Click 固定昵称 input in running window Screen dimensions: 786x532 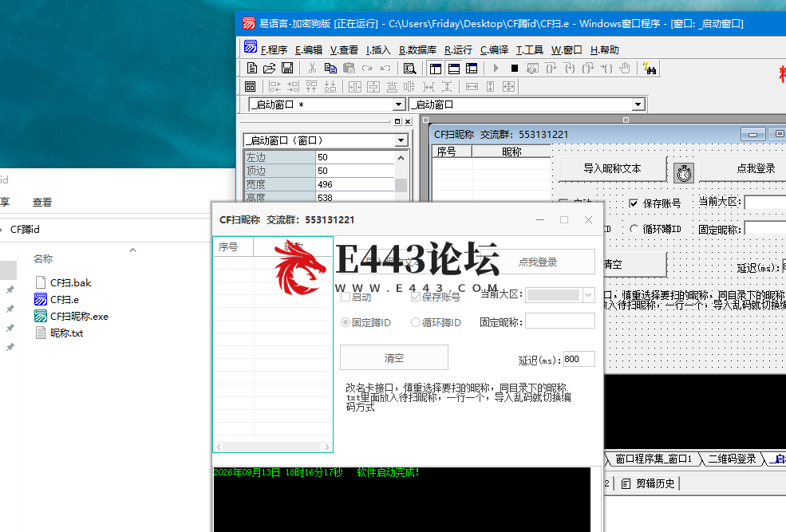point(560,321)
